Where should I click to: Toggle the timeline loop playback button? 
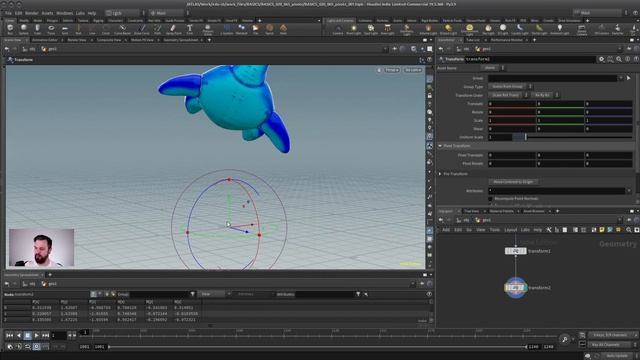coord(27,347)
